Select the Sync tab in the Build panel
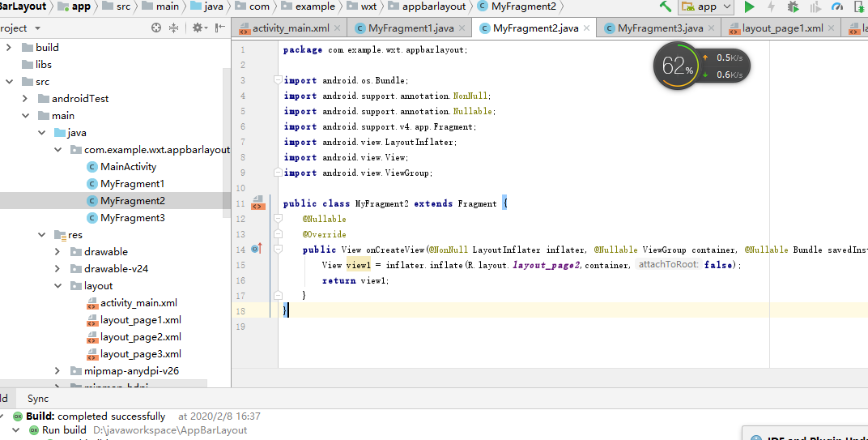Viewport: 868px width, 440px height. pos(37,399)
